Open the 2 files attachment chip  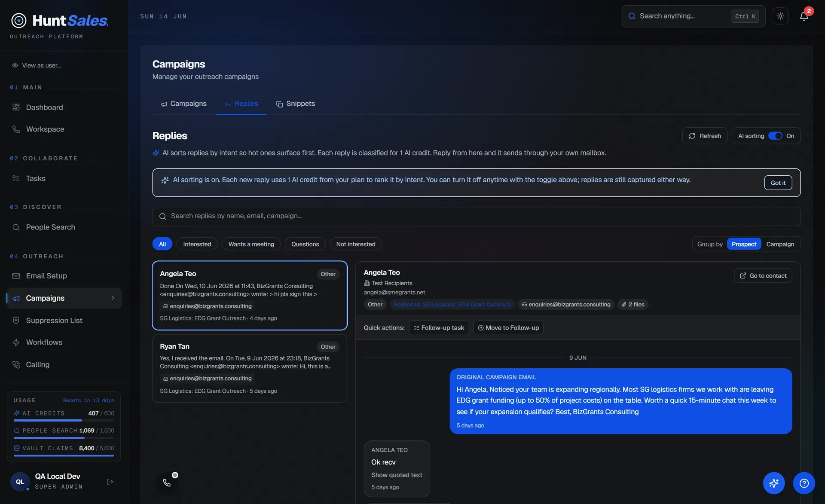(x=633, y=305)
